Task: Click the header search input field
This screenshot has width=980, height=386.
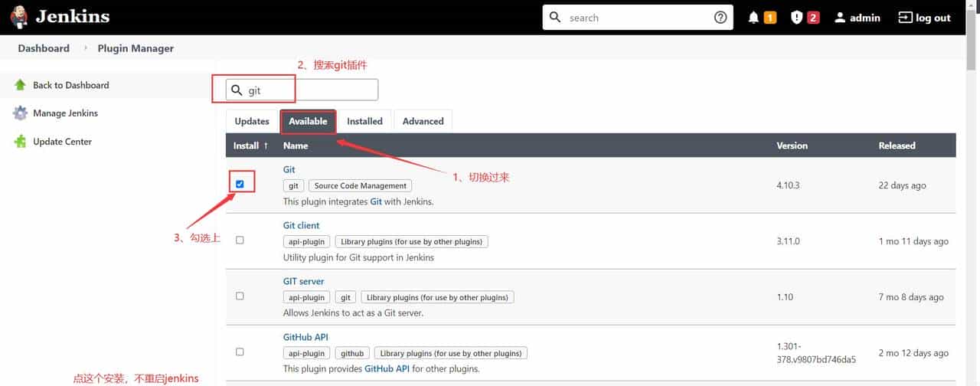Action: (637, 18)
